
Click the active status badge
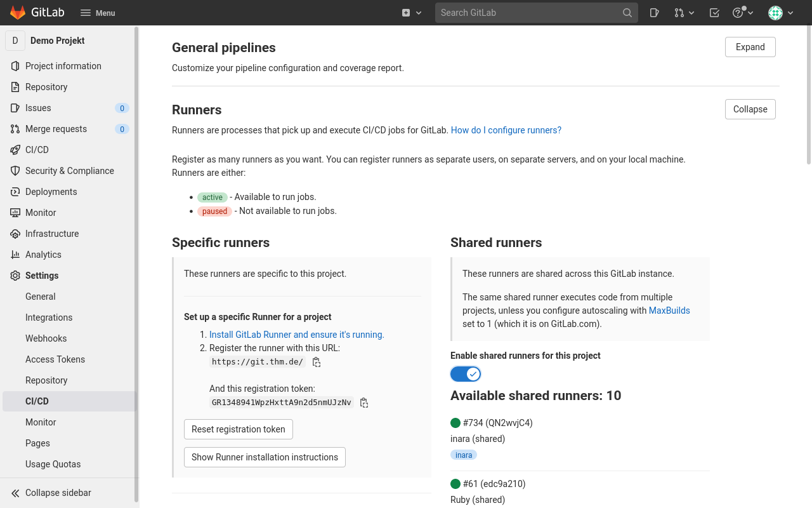pyautogui.click(x=213, y=197)
